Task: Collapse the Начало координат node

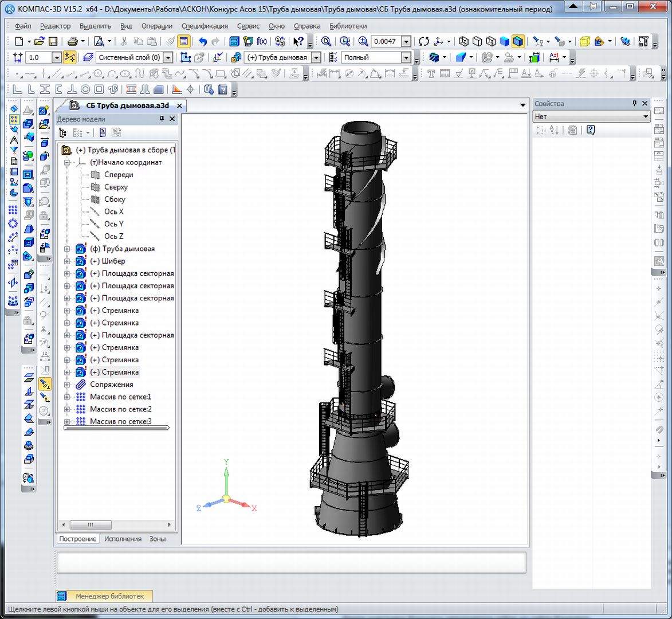Action: pyautogui.click(x=67, y=163)
